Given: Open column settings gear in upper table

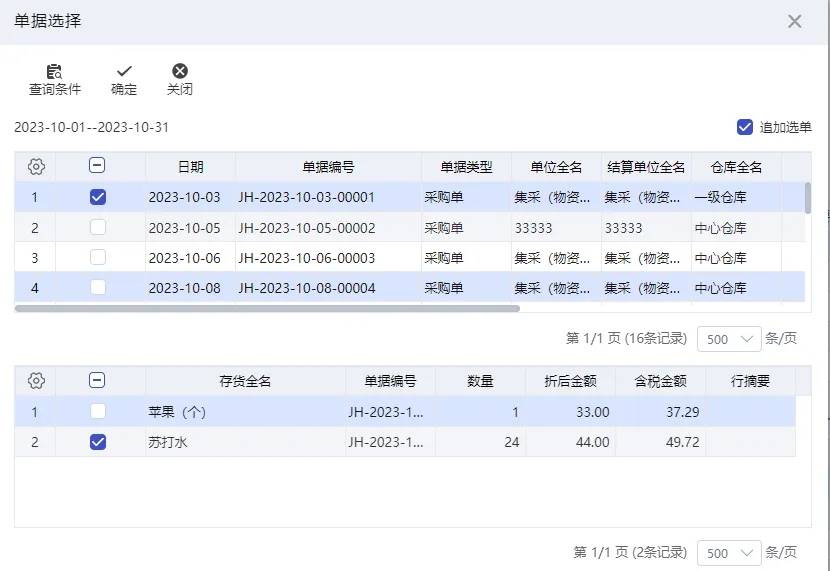Looking at the screenshot, I should pyautogui.click(x=35, y=167).
